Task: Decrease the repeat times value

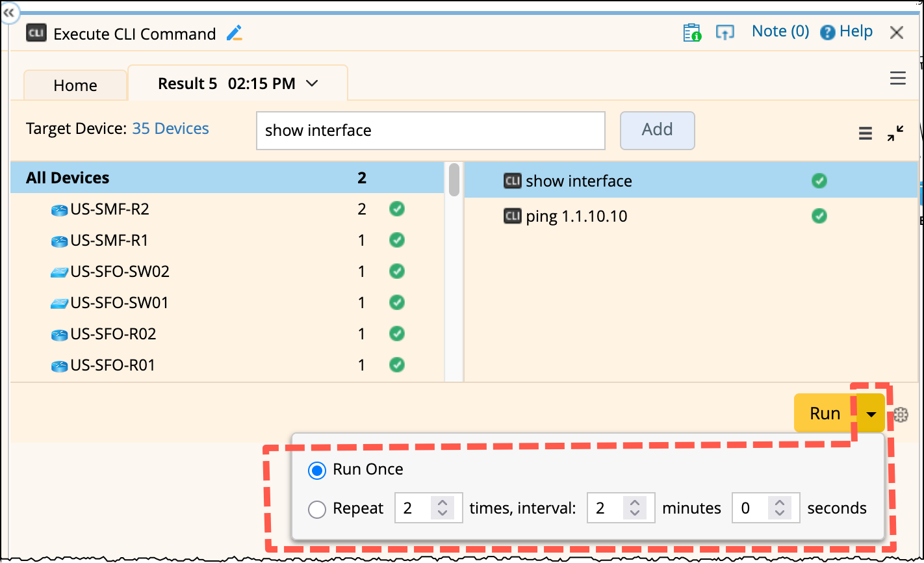Action: (443, 513)
